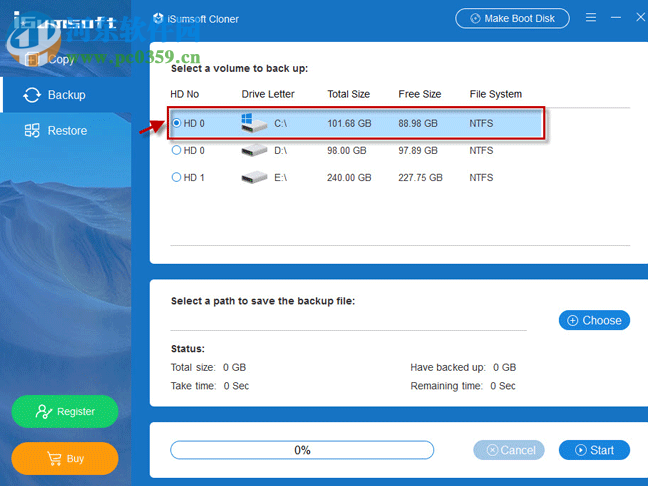This screenshot has height=486, width=648.
Task: Click the Drive Letter column header
Action: [268, 94]
